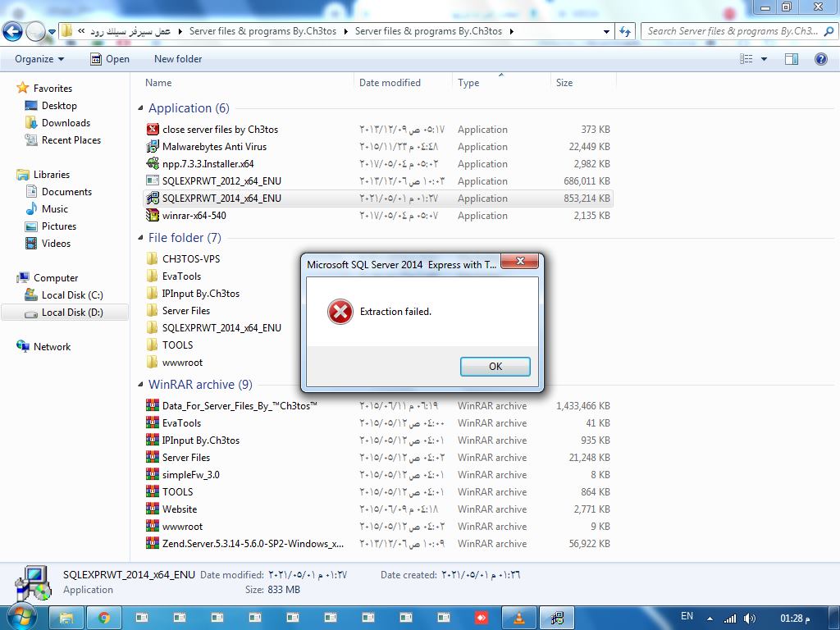Toggle the preview pane icon
The height and width of the screenshot is (630, 840).
(x=792, y=59)
